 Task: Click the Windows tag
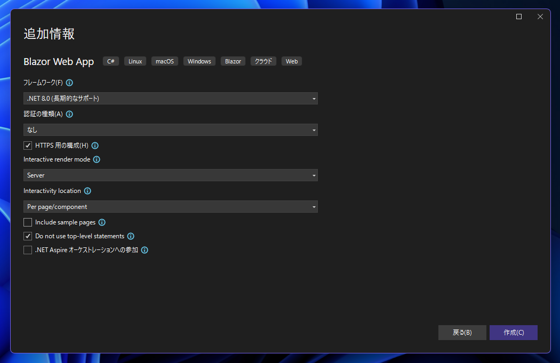[199, 61]
